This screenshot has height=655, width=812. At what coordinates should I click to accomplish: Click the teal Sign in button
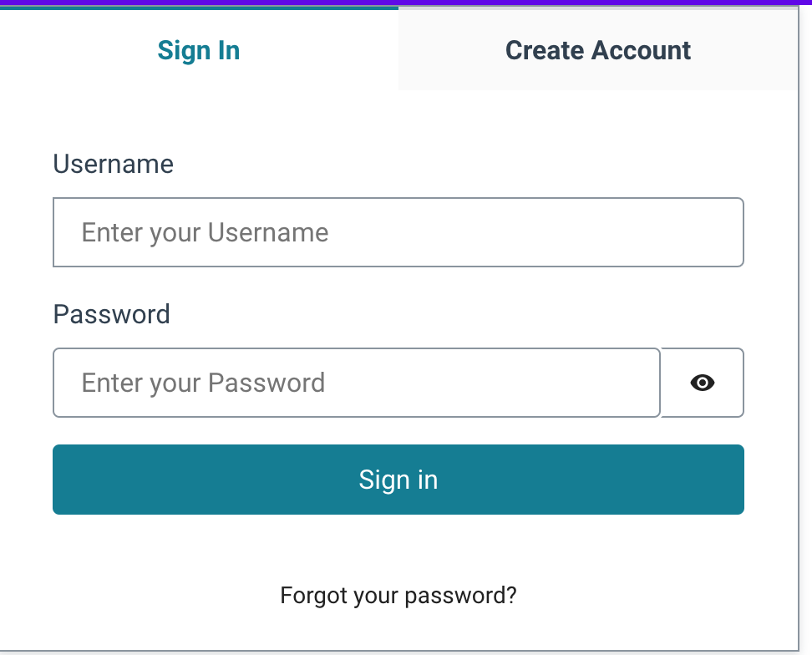[398, 480]
